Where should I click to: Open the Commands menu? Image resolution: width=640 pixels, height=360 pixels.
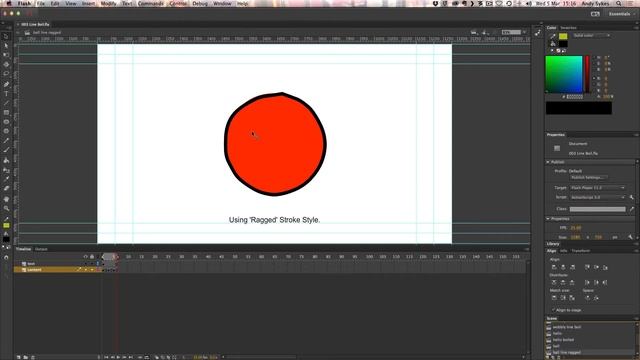click(151, 3)
